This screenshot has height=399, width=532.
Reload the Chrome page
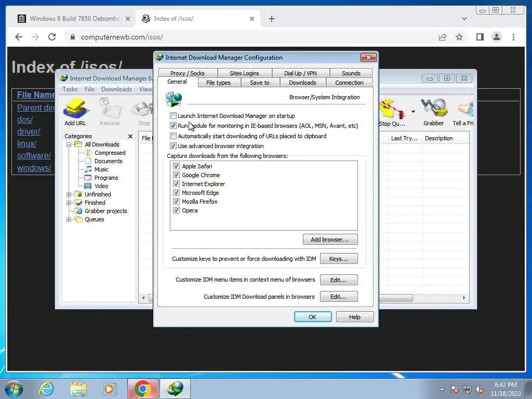click(52, 37)
